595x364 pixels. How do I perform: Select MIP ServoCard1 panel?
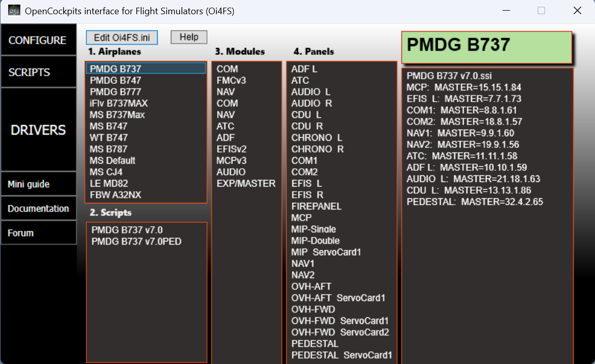[x=326, y=252]
